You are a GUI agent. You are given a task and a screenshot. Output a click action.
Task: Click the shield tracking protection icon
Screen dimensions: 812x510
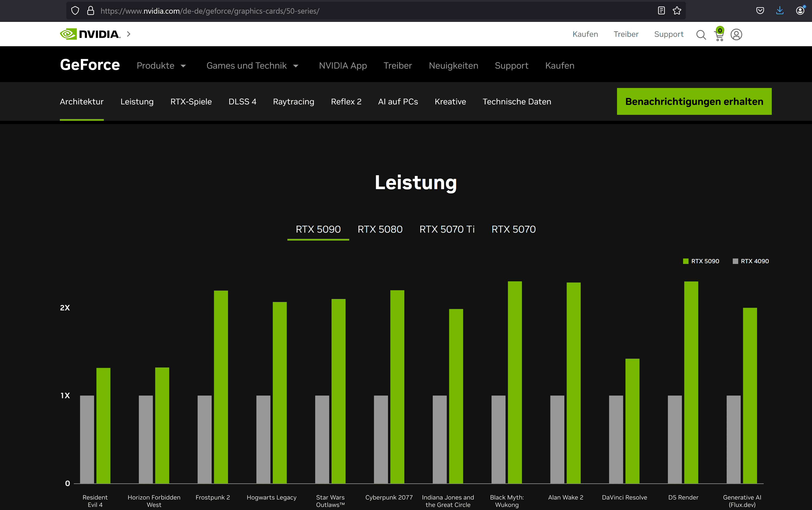(x=75, y=11)
